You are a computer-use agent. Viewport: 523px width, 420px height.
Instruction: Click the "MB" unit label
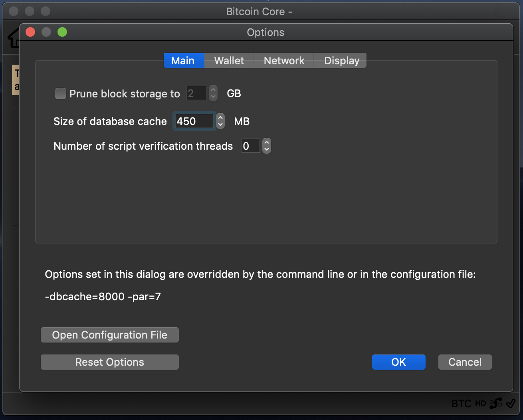242,121
